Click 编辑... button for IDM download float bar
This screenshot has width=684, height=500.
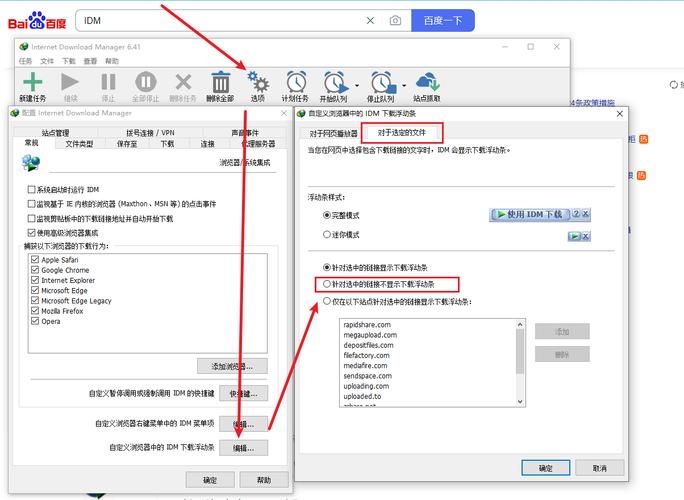click(x=243, y=448)
